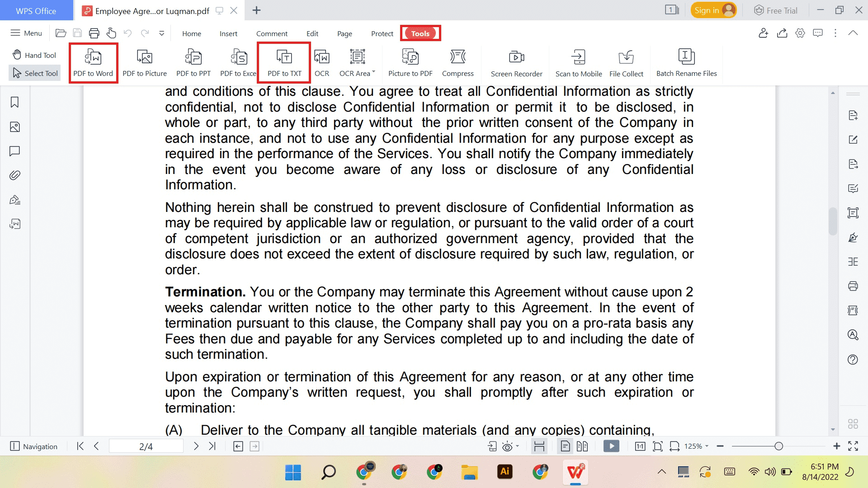
Task: Start the slideshow playback from the status bar
Action: [611, 446]
